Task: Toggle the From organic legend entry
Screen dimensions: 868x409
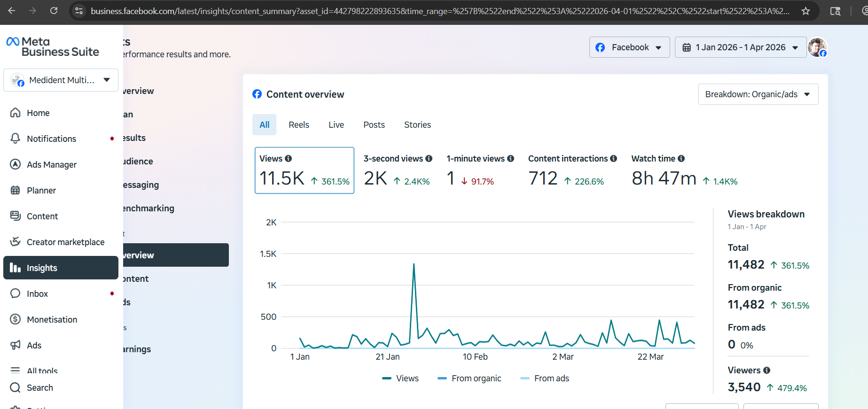Action: click(469, 378)
